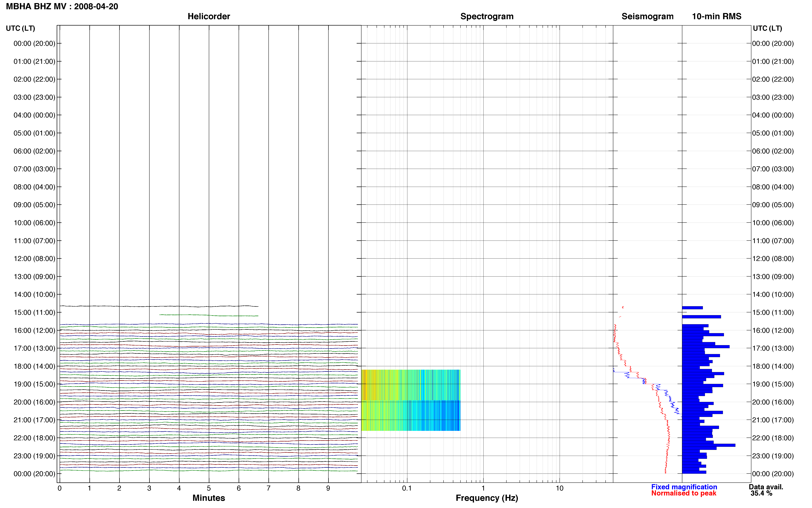
Task: Click the 'Data avail.' label
Action: point(766,487)
